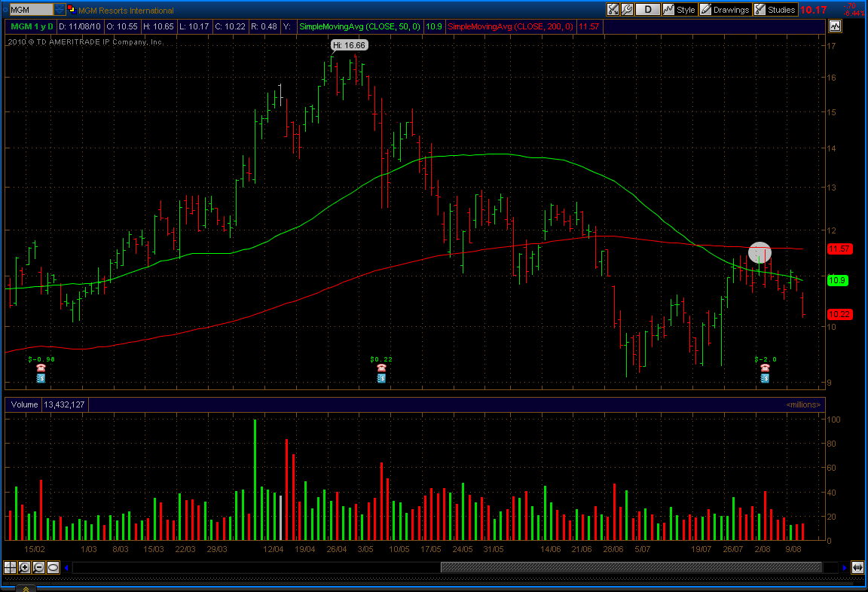Change timeframe with the D aggregation button
Screen dimensions: 868x592
[x=648, y=9]
